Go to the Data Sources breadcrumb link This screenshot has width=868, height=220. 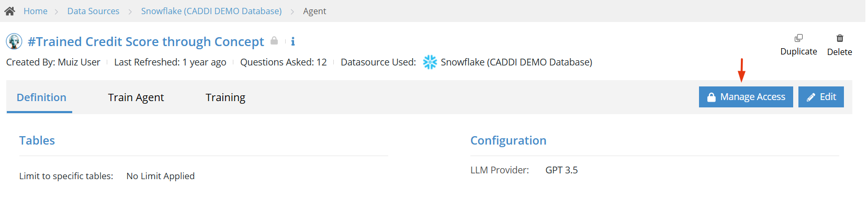[93, 11]
